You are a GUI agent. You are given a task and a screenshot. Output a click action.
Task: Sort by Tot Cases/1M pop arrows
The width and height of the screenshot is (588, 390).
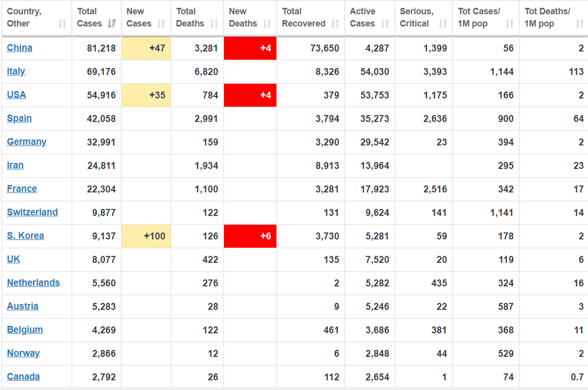click(x=509, y=24)
